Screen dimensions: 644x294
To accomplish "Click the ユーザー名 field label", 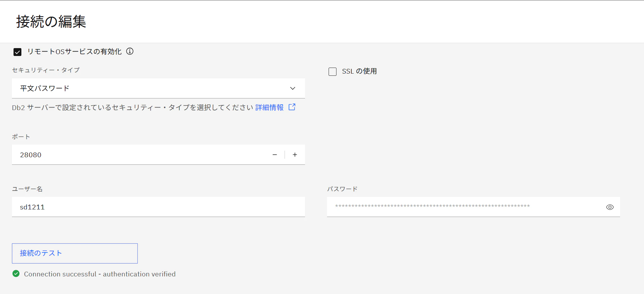I will [x=27, y=189].
